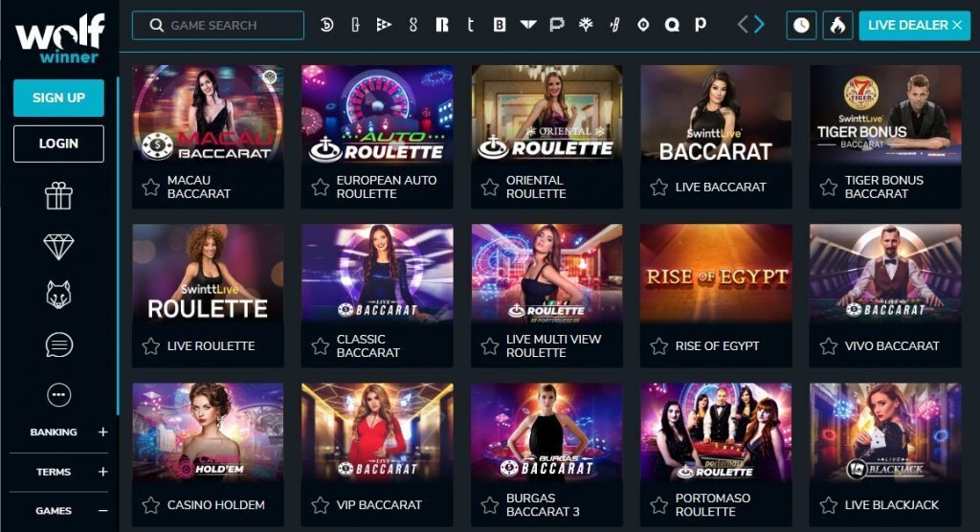
Task: Click the sidebar vertical scrollbar
Action: pyautogui.click(x=118, y=246)
